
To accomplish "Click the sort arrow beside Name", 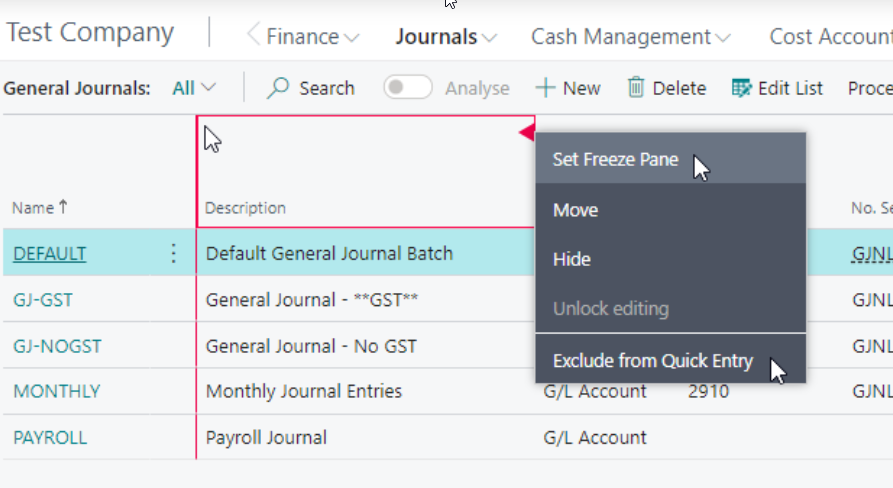I will pos(63,207).
